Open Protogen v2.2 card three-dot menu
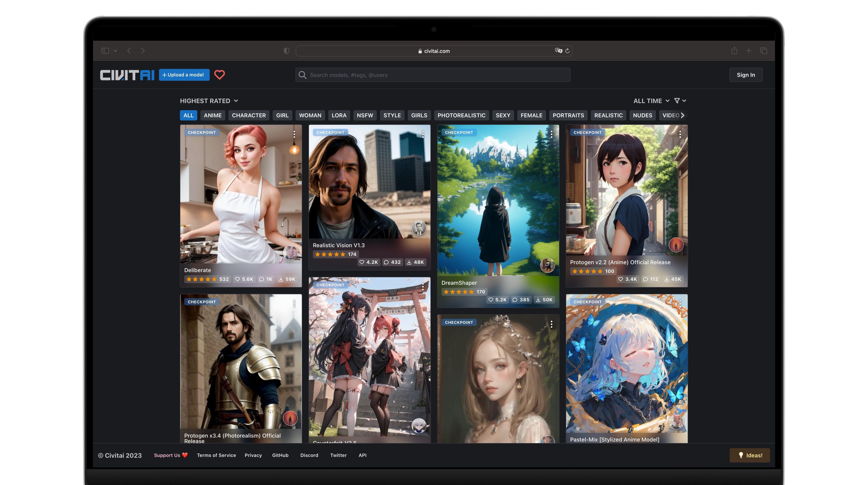This screenshot has width=868, height=485. coord(680,134)
